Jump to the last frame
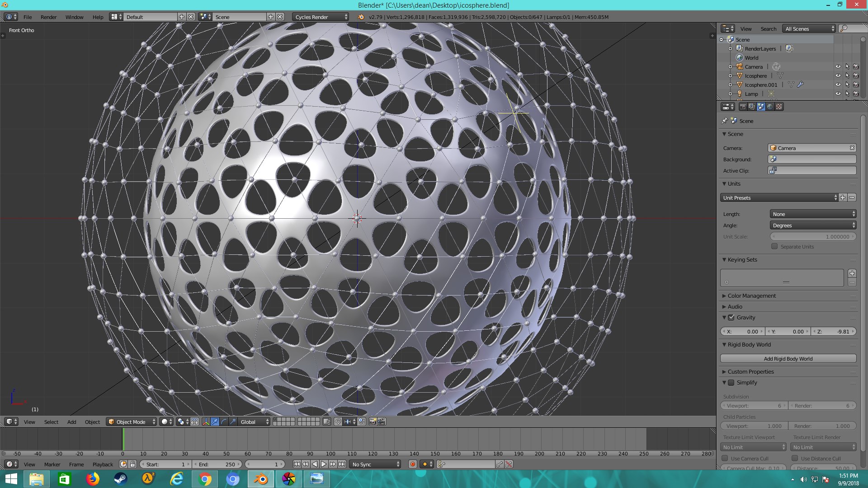Screen dimensions: 868x488 tap(342, 464)
